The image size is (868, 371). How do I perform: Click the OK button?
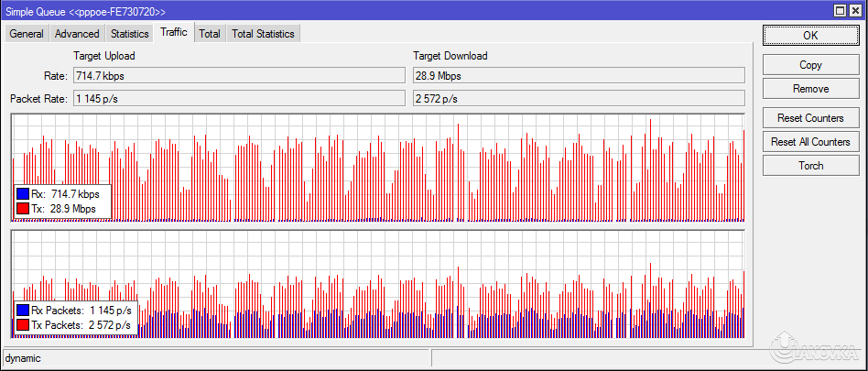(x=810, y=35)
